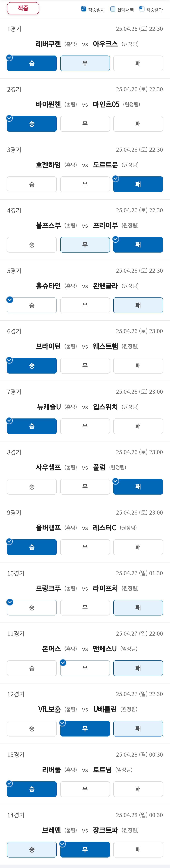
Task: Select 승 for 리버풀 vs 토트넘
Action: coord(32,789)
